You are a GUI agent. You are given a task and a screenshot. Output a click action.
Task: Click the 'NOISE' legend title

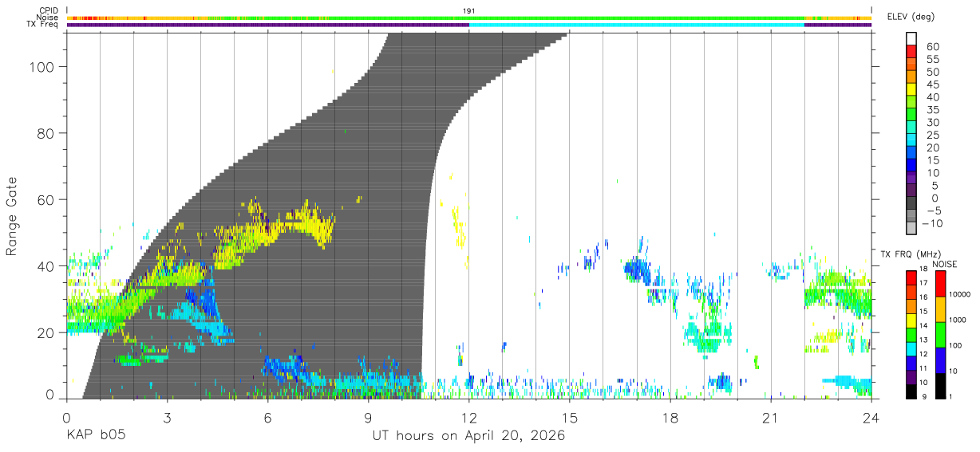pyautogui.click(x=945, y=264)
